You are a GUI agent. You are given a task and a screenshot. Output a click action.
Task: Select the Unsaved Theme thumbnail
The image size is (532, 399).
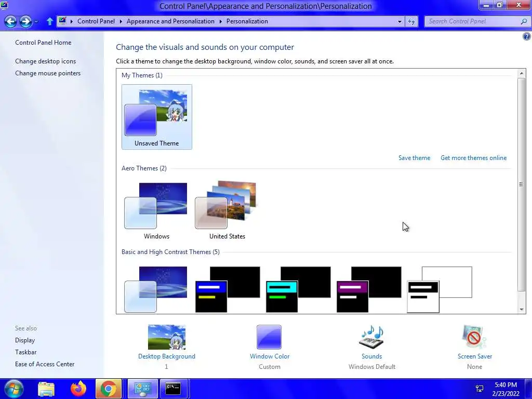157,117
